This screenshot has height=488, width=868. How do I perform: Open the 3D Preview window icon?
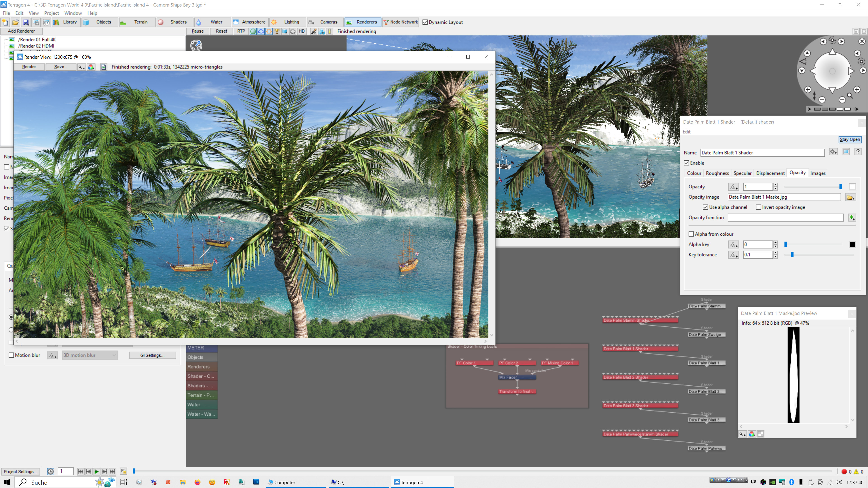point(46,22)
